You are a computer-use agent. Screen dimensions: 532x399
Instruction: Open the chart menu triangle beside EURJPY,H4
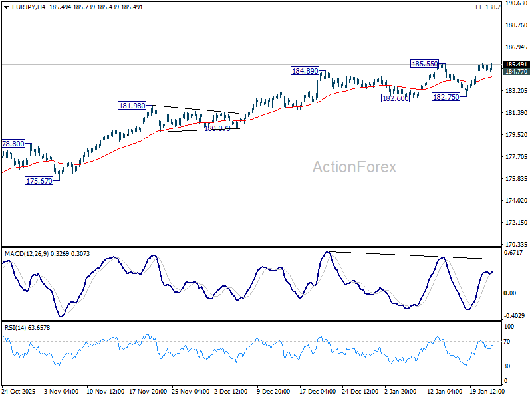6,7
